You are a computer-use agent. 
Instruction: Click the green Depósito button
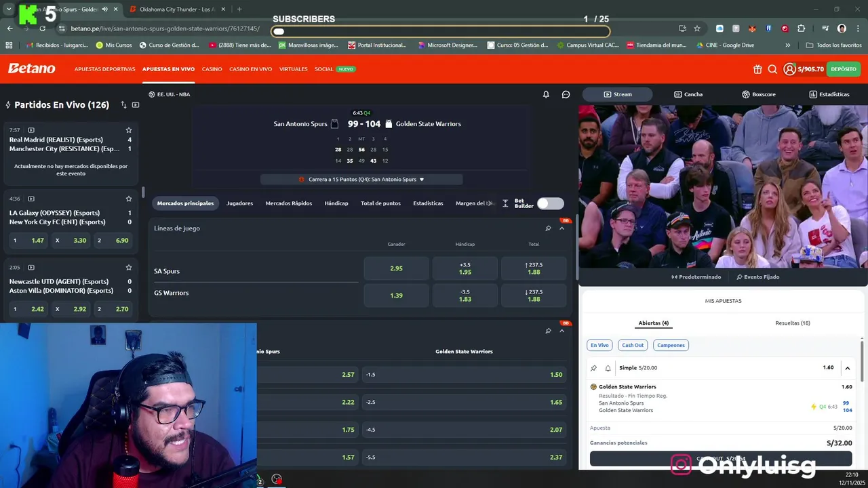pos(844,69)
